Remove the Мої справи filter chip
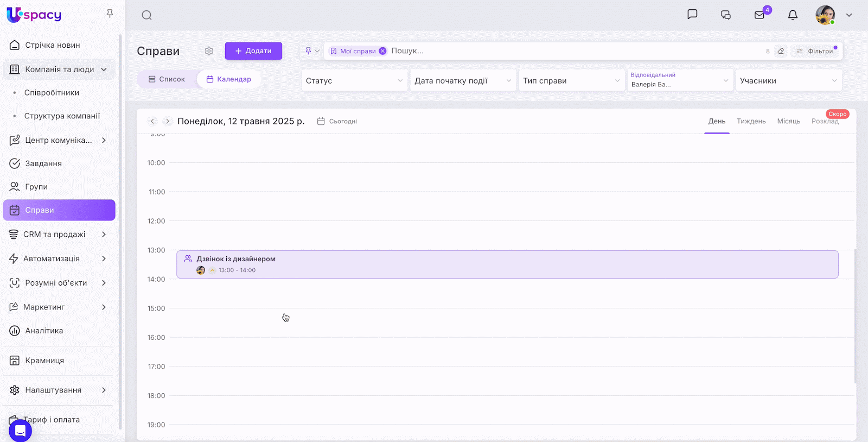This screenshot has width=868, height=442. click(382, 51)
